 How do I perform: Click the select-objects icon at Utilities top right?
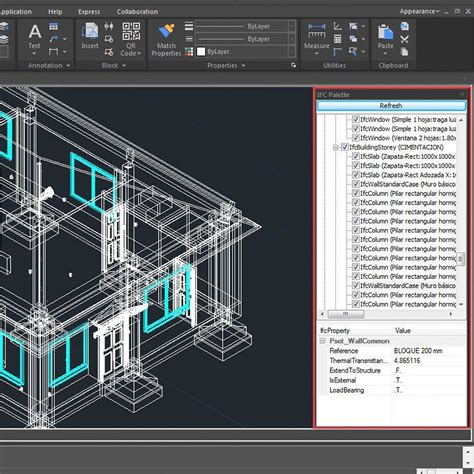point(353,26)
